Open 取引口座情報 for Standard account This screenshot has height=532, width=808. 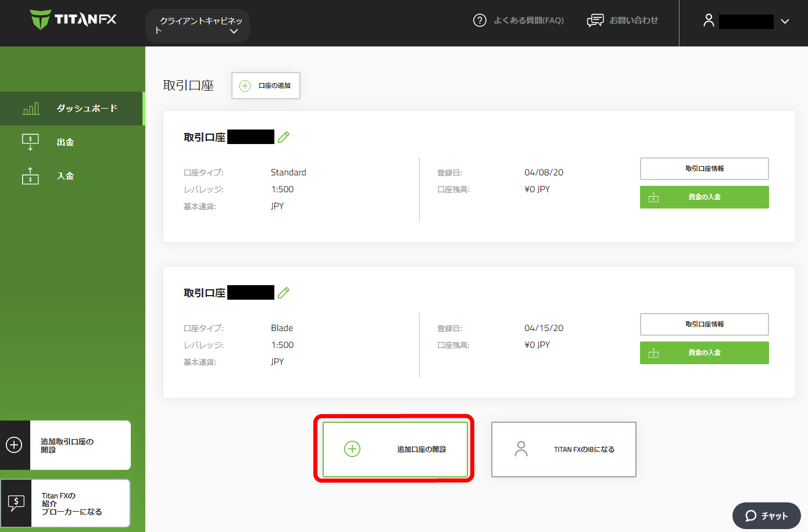tap(705, 168)
